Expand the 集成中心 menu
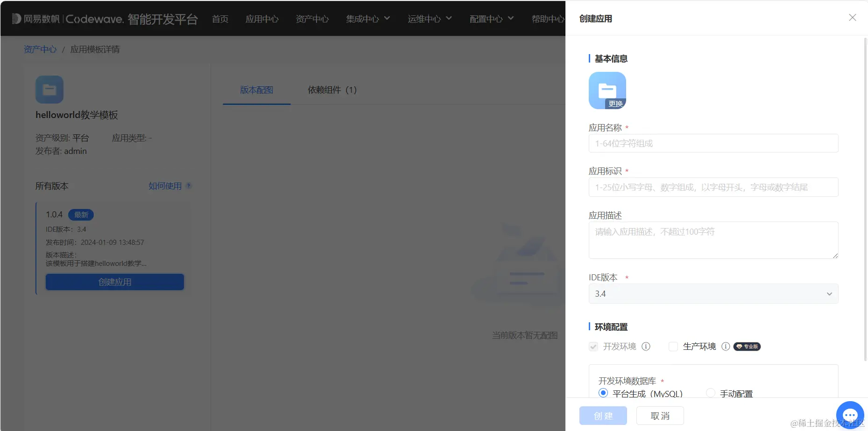The width and height of the screenshot is (868, 431). tap(368, 19)
